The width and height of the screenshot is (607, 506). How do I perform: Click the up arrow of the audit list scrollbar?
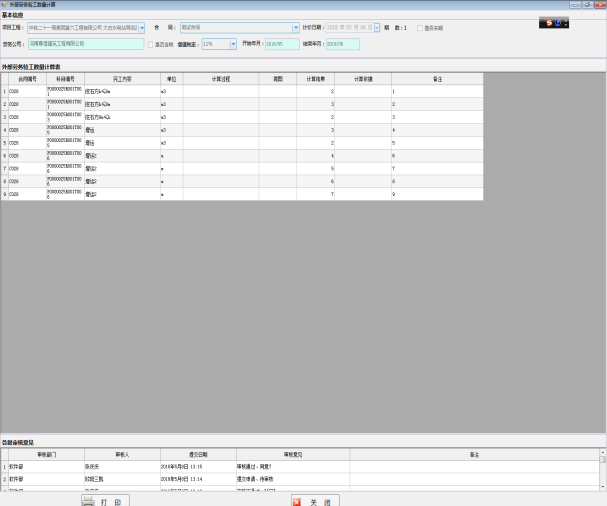tap(602, 455)
